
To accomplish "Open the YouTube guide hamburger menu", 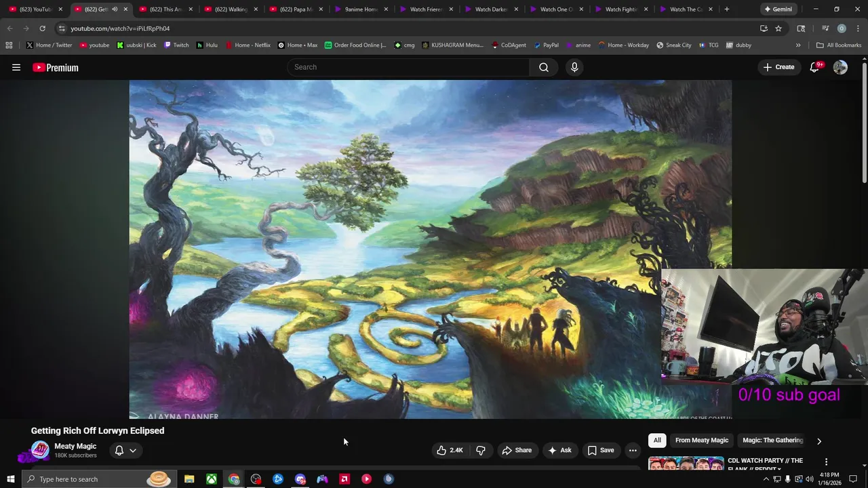I will click(x=16, y=67).
